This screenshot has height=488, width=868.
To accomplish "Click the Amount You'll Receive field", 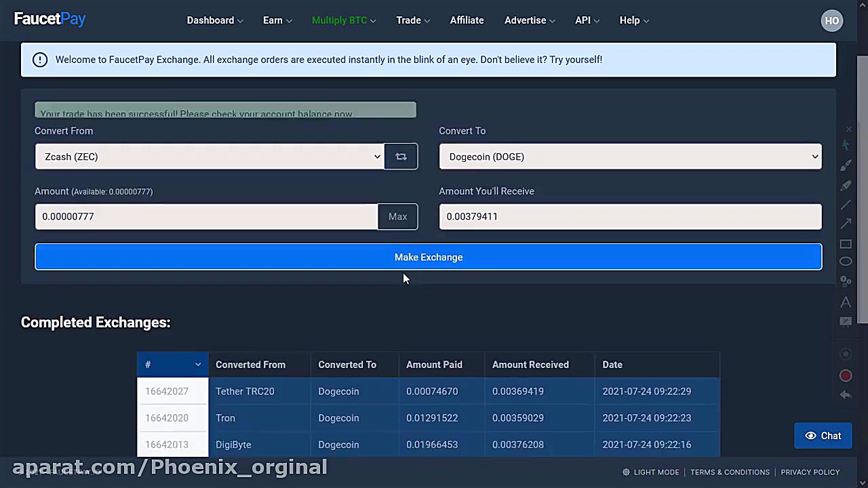I will (x=630, y=217).
